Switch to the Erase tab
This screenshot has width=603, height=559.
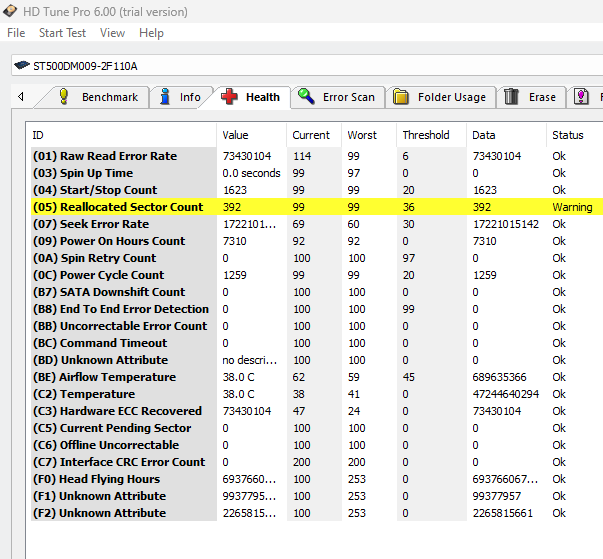click(x=531, y=97)
